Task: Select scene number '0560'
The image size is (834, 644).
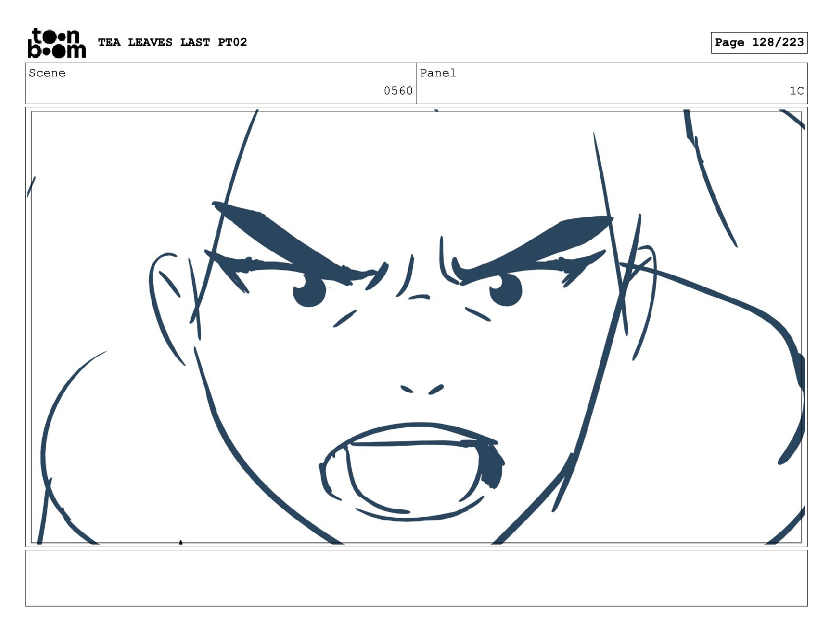Action: tap(398, 91)
